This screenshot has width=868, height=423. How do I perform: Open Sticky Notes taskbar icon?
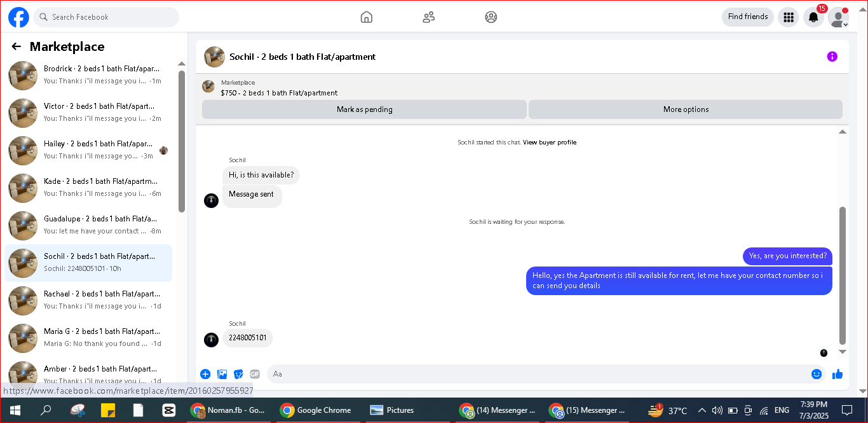pyautogui.click(x=108, y=410)
